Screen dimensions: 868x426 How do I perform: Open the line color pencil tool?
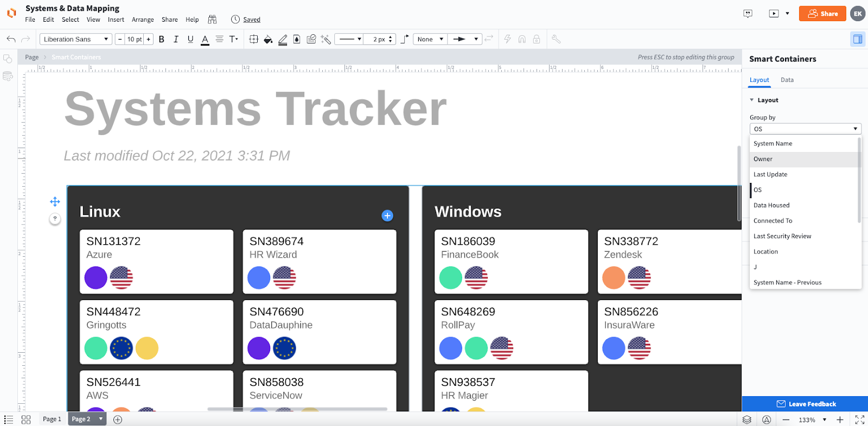pyautogui.click(x=283, y=40)
